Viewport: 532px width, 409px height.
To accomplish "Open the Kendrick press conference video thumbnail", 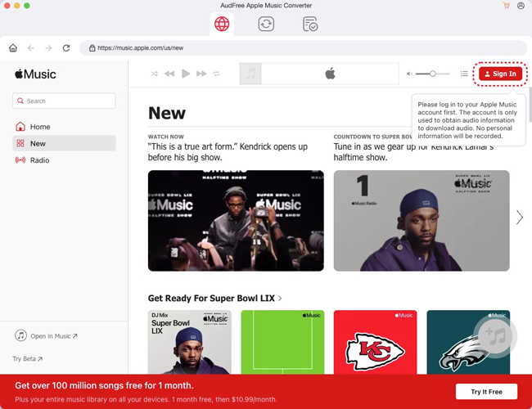I will click(x=236, y=220).
